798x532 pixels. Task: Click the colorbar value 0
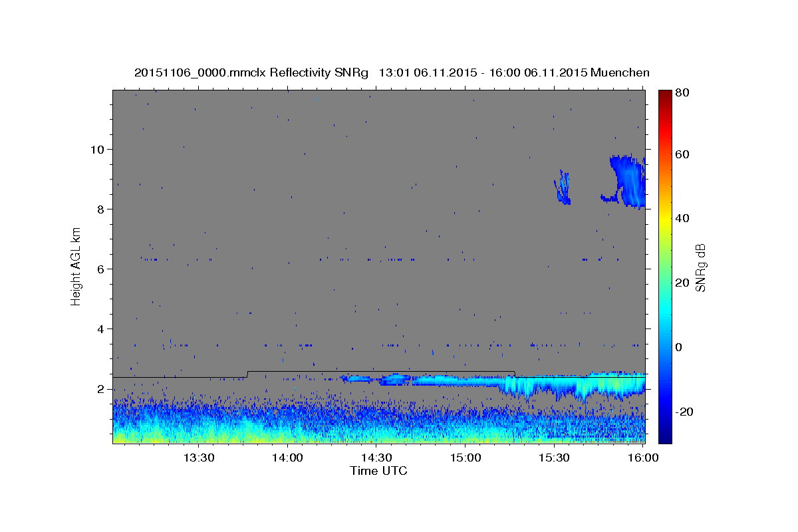click(680, 347)
